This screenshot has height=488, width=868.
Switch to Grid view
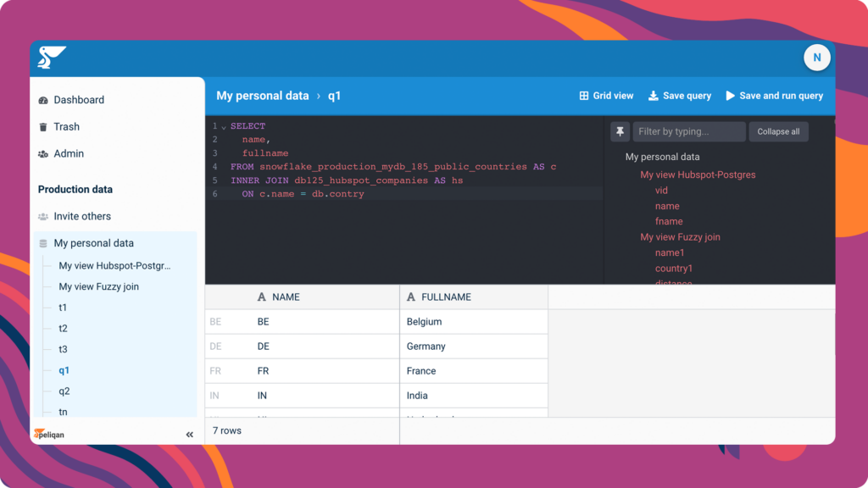click(606, 96)
